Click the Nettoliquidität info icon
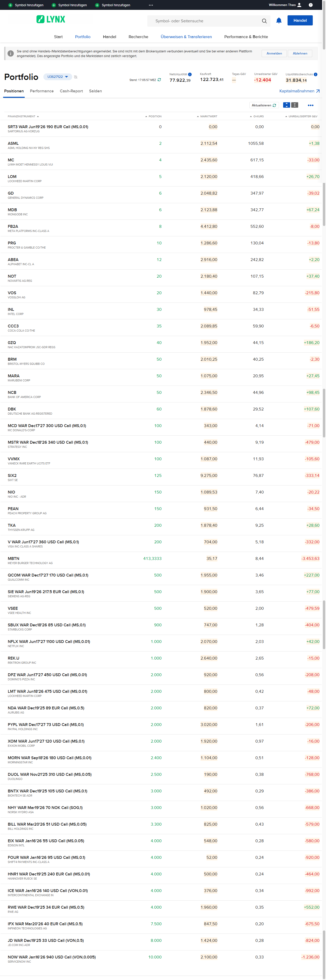 [190, 74]
